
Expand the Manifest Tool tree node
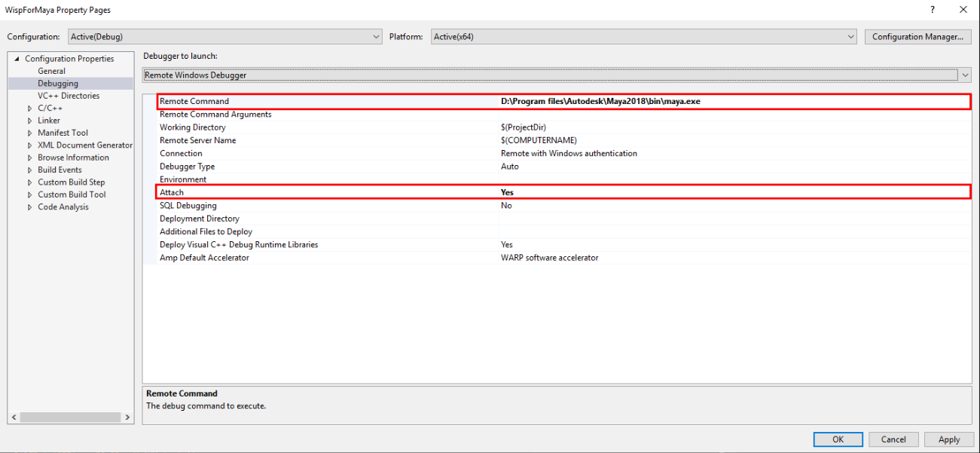(29, 133)
